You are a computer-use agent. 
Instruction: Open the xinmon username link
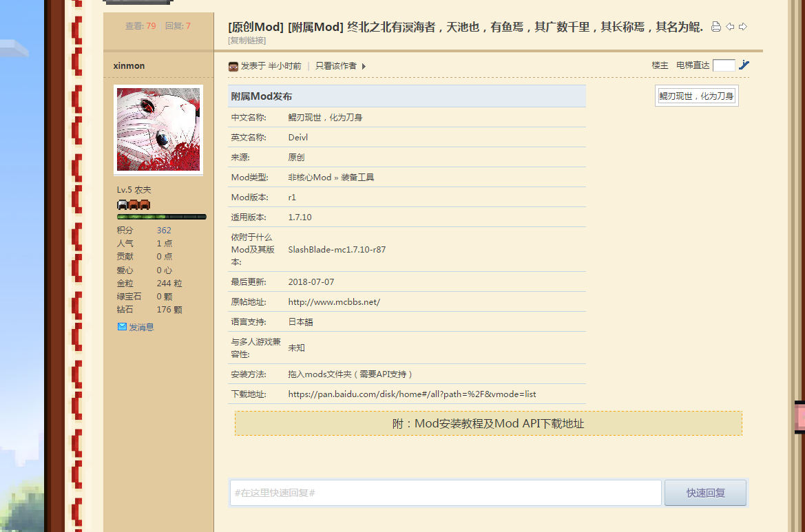pos(129,66)
